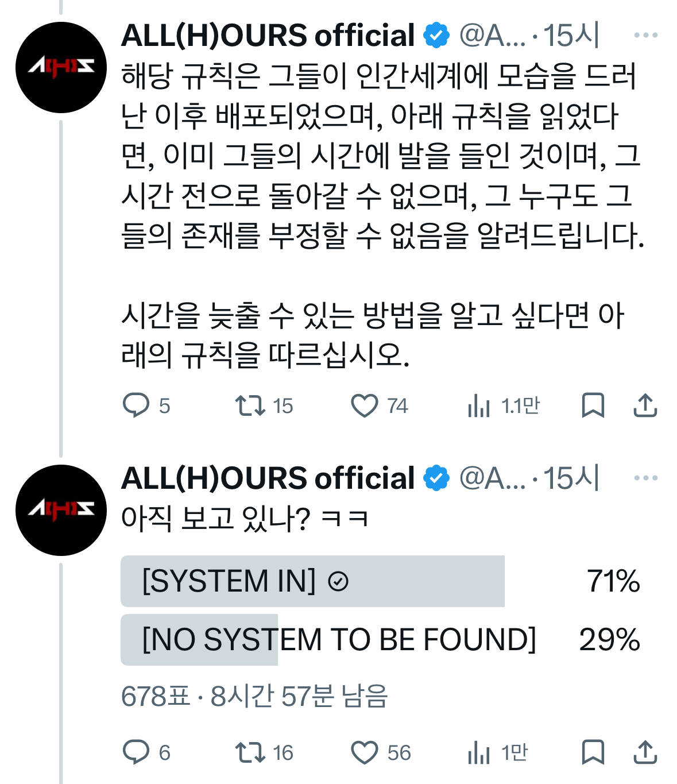Bookmark the poll tweet
Screen dimensions: 677x784
coord(593,752)
